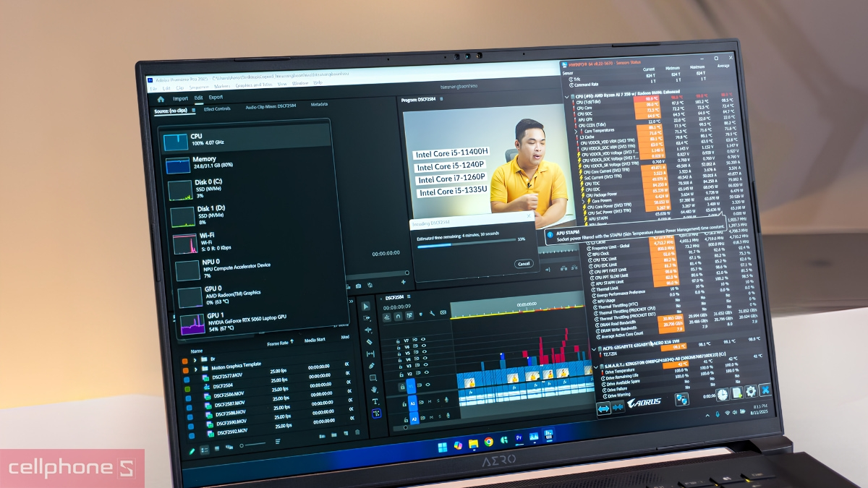Switch to the Import workspace tab
Screen dimensions: 868x488
(x=180, y=98)
